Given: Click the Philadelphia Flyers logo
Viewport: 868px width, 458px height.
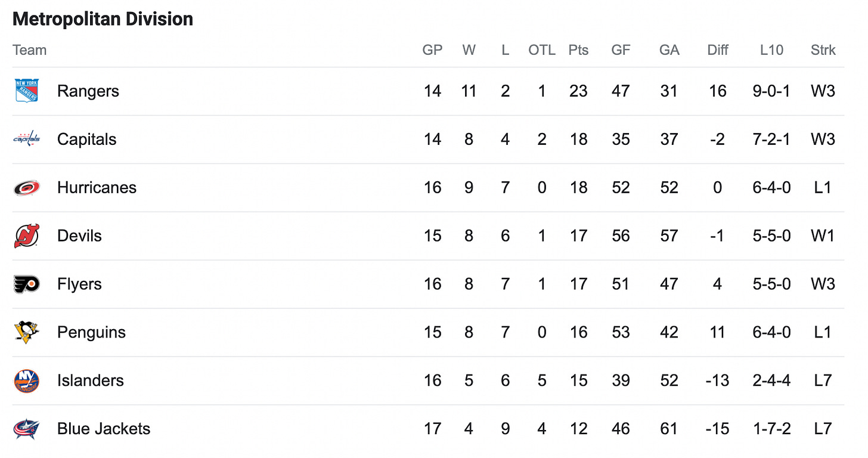Looking at the screenshot, I should pyautogui.click(x=27, y=284).
